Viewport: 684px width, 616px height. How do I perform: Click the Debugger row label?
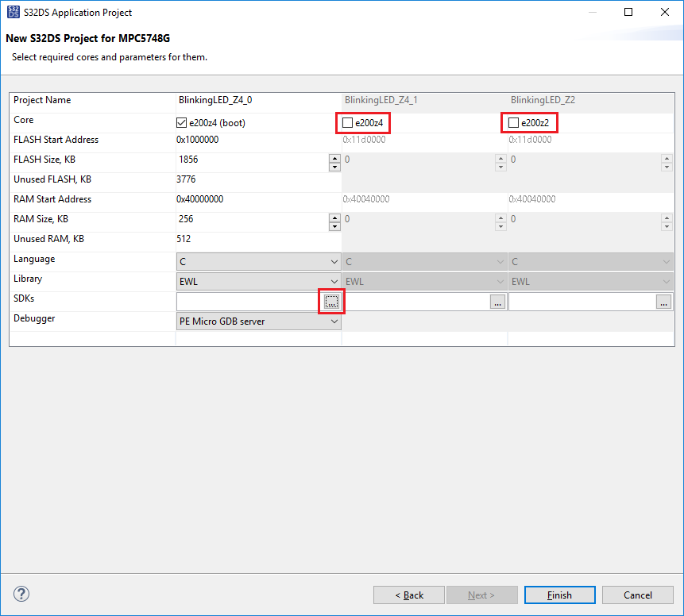34,318
